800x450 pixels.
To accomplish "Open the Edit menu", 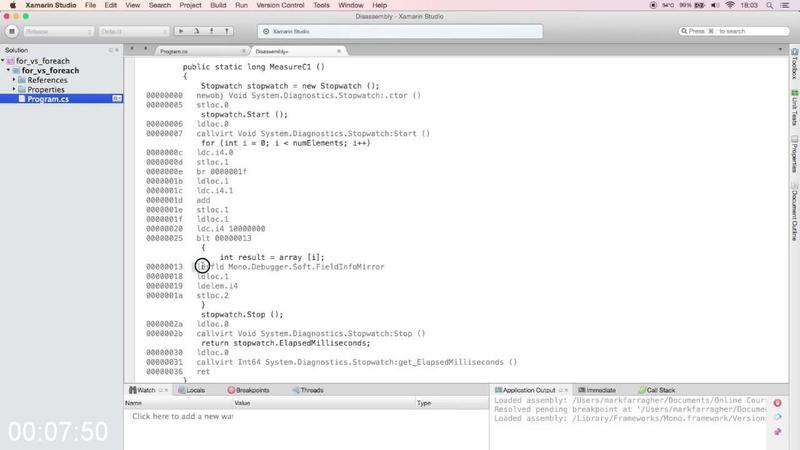I will pos(111,5).
